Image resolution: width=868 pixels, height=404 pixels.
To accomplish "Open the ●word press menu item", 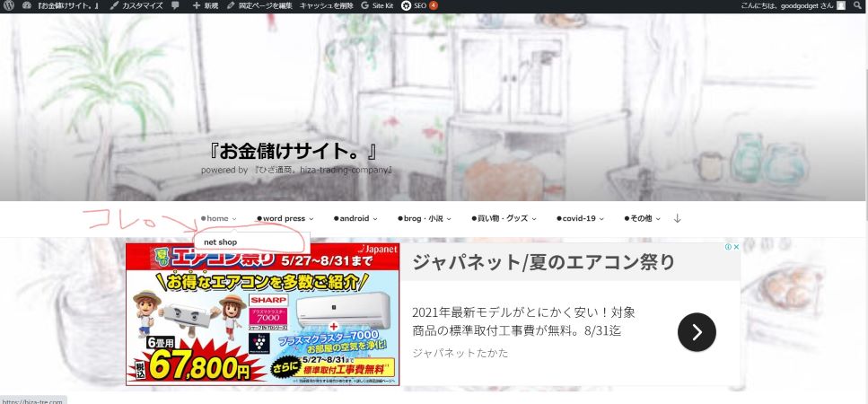I will point(281,218).
